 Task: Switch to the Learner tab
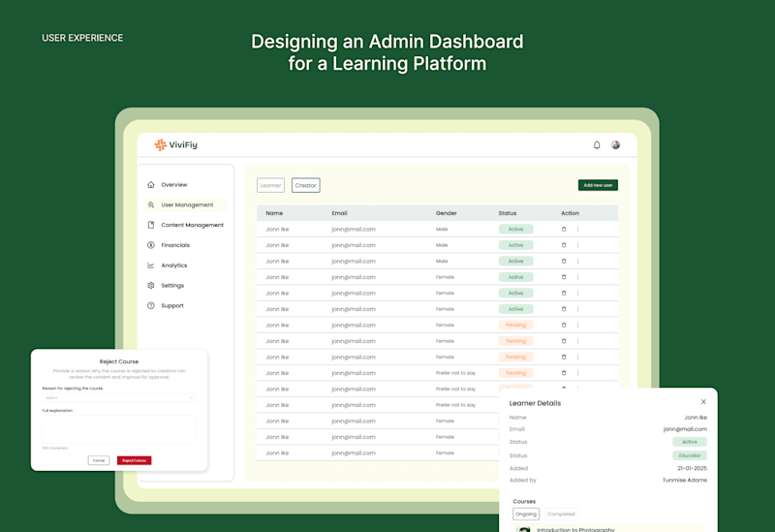pos(270,185)
